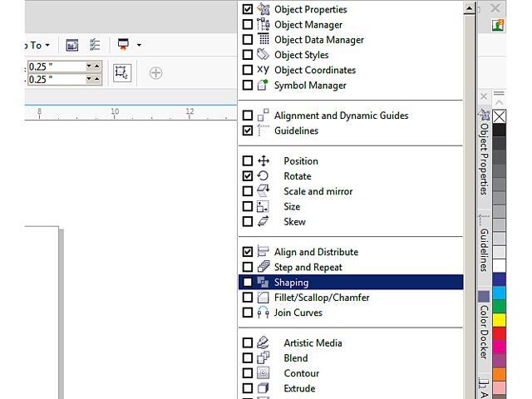Image resolution: width=532 pixels, height=399 pixels.
Task: Pick the yellow swatch in the palette
Action: click(499, 318)
